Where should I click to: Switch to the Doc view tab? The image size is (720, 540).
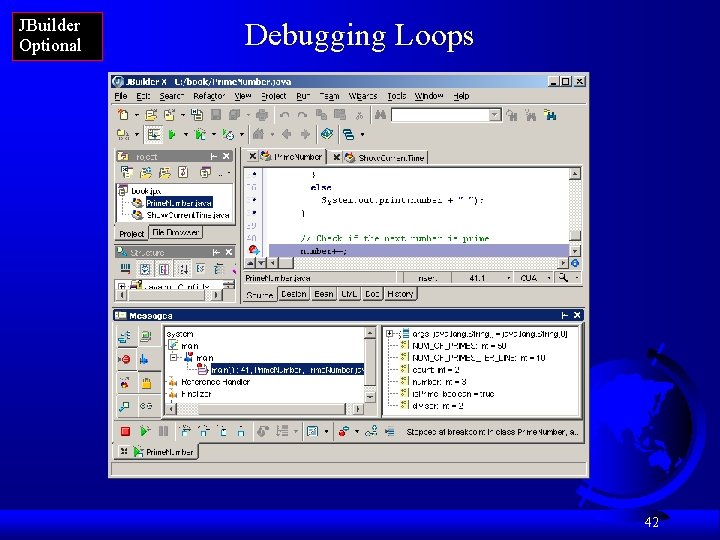(372, 294)
